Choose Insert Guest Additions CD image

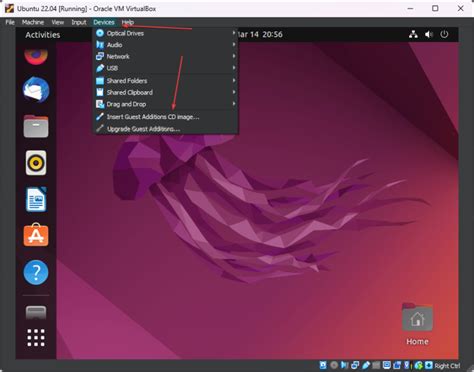click(x=165, y=117)
